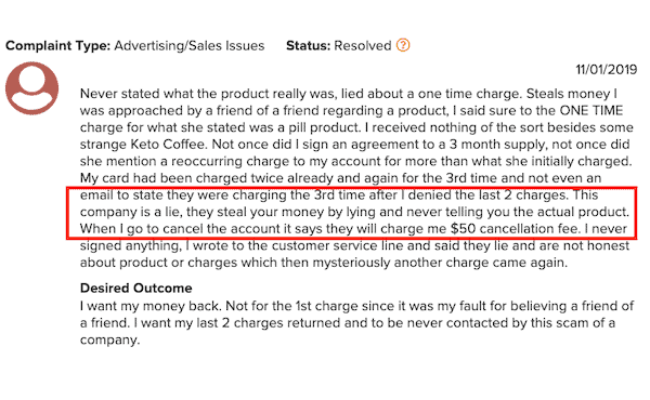650x400 pixels.
Task: Click the "Status:" label
Action: [308, 46]
